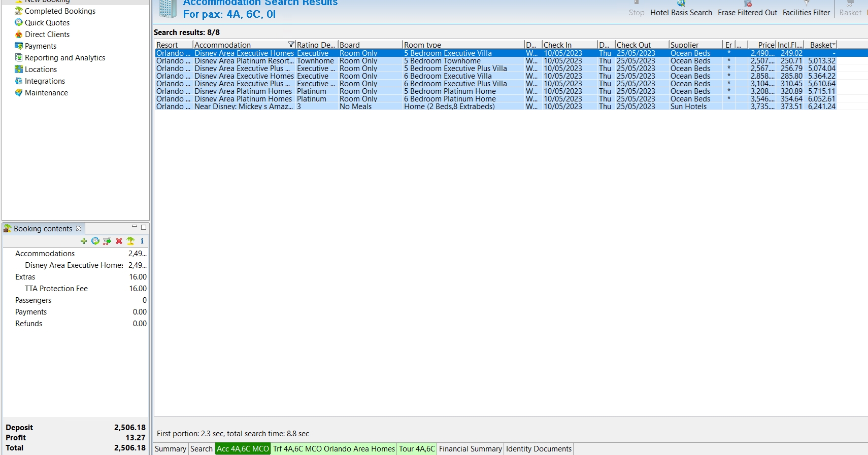
Task: Click the Locations globe icon
Action: pyautogui.click(x=19, y=69)
